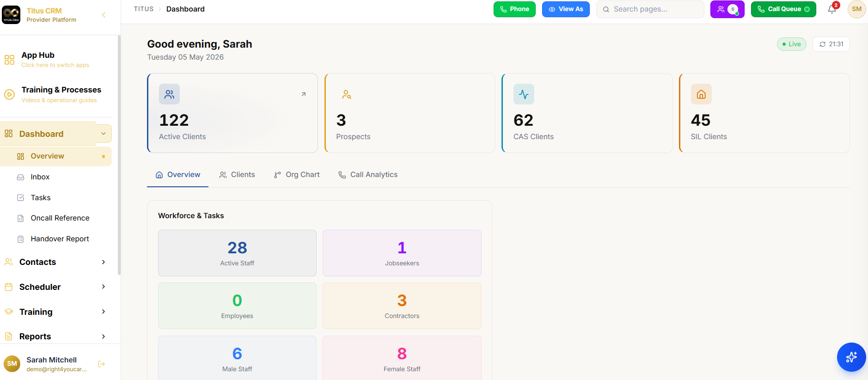
Task: Click the Active Clients people icon
Action: 169,94
